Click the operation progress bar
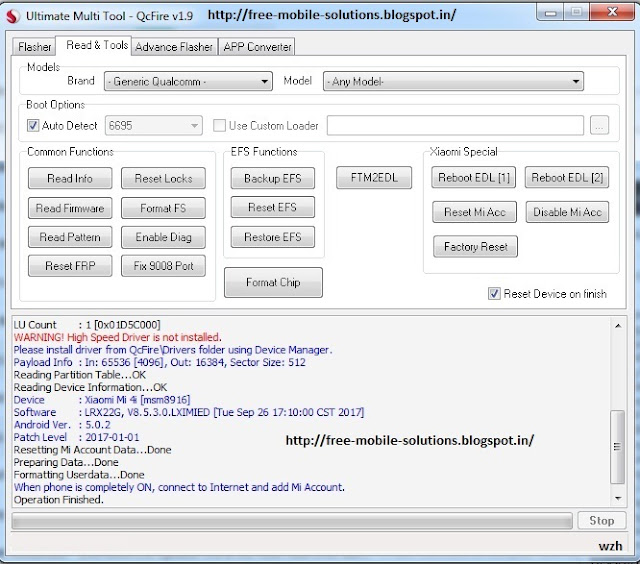Image resolution: width=640 pixels, height=564 pixels. [292, 521]
